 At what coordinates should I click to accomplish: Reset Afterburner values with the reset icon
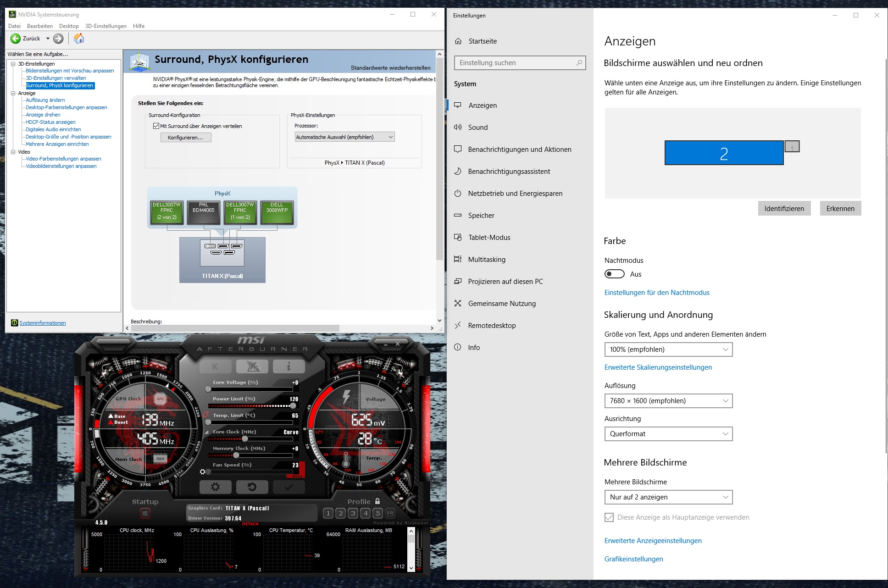click(252, 487)
